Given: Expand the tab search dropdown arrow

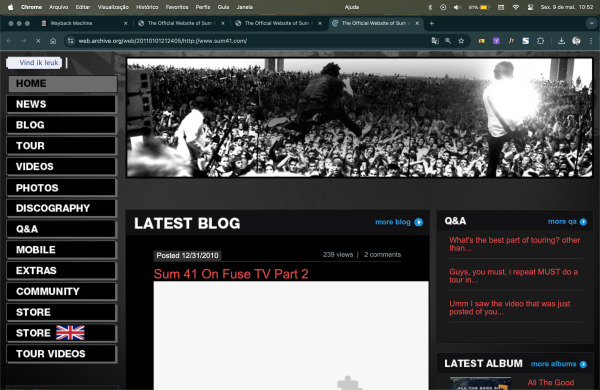Looking at the screenshot, I should click(592, 23).
